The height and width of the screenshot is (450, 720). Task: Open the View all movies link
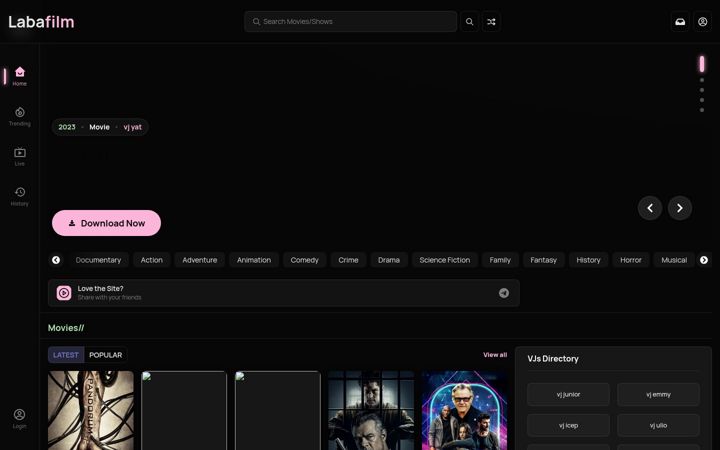495,354
